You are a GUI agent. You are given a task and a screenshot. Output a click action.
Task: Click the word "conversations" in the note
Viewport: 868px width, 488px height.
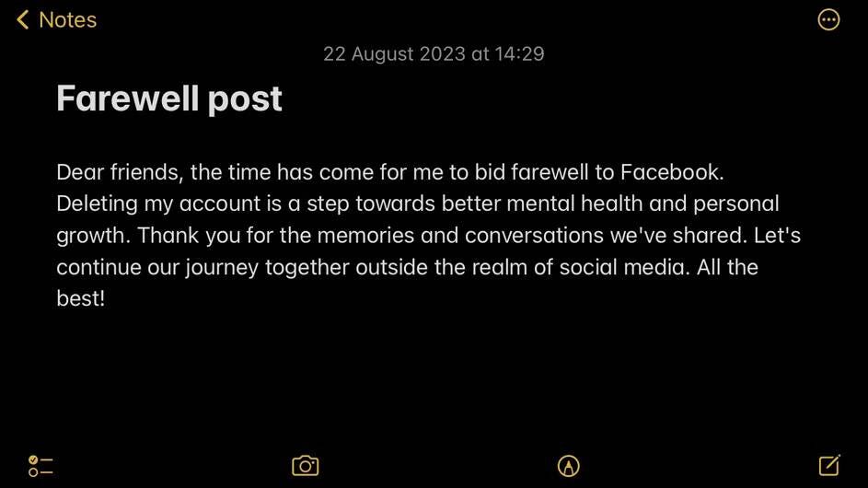coord(534,235)
